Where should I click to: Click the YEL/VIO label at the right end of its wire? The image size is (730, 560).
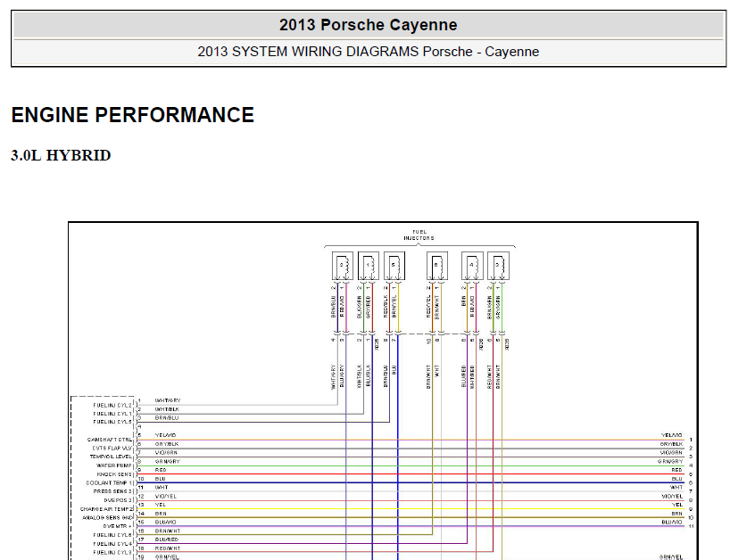[671, 435]
